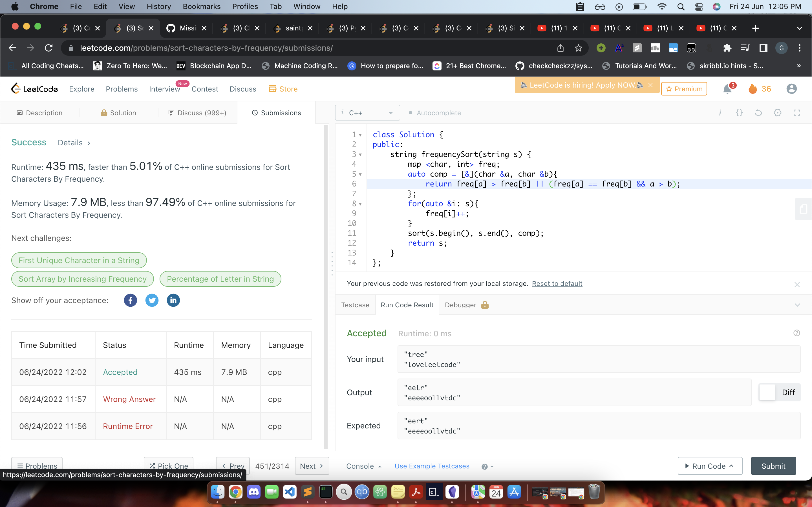Viewport: 812px width, 507px height.
Task: Toggle the Diff switch
Action: click(x=768, y=392)
